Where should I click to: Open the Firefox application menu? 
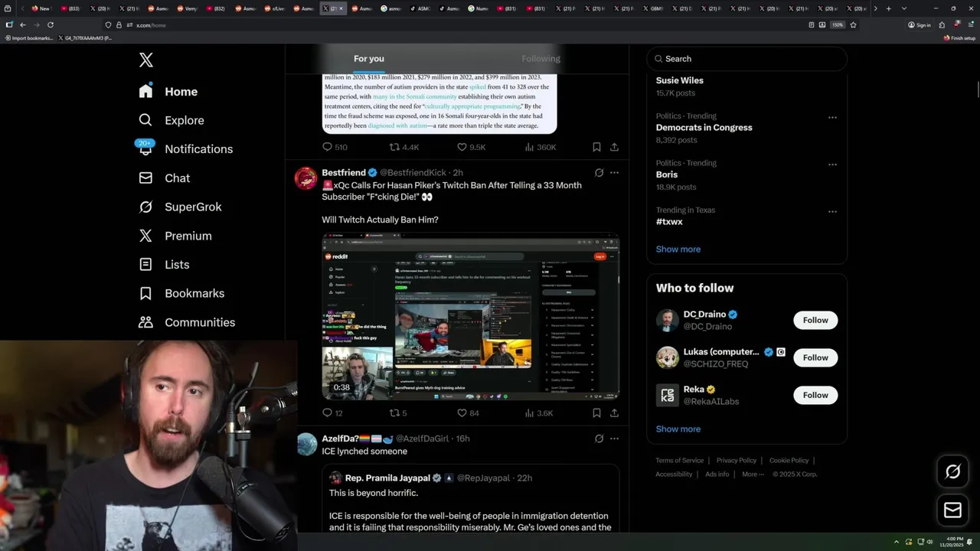point(969,24)
